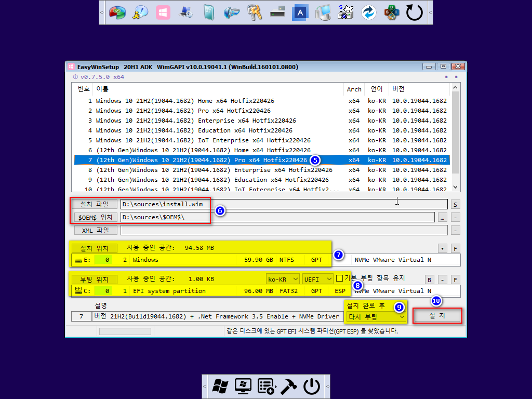Screen dimensions: 532x399
Task: Sort by the Arch column header
Action: coord(354,89)
